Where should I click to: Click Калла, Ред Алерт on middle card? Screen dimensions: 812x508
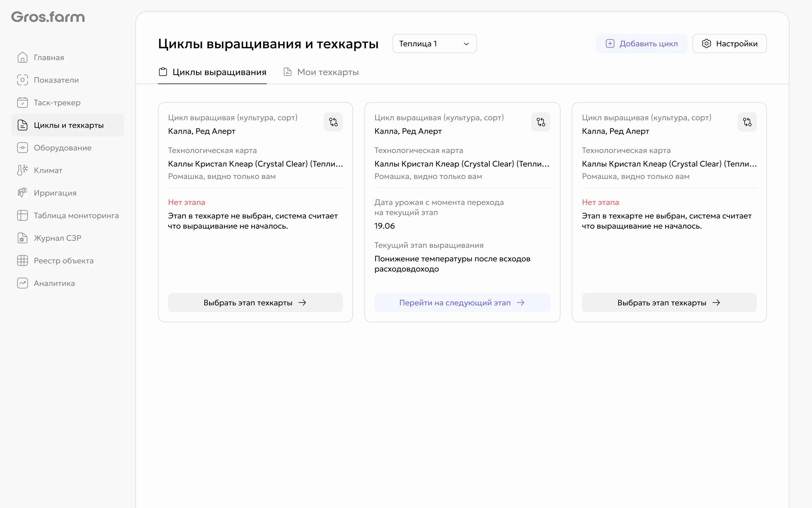click(408, 131)
